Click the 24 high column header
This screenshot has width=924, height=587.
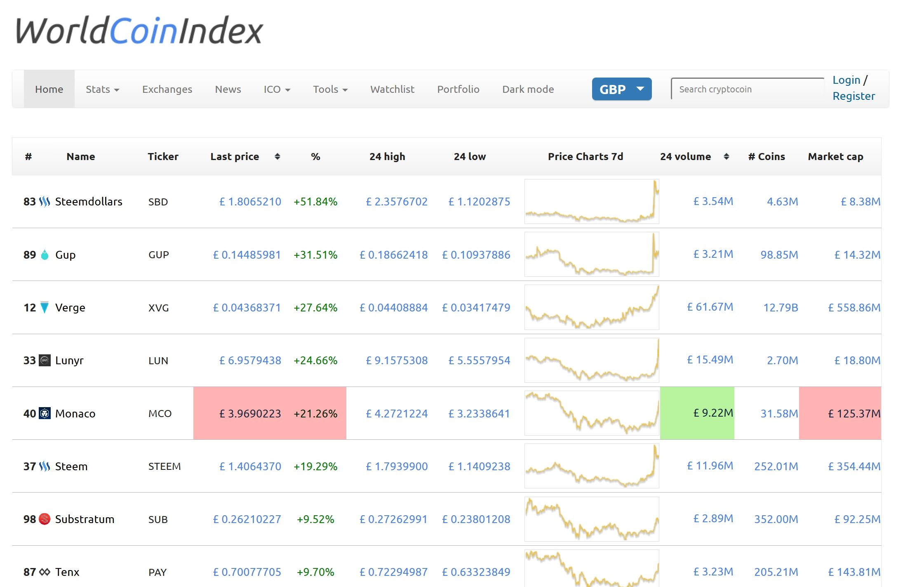click(x=387, y=156)
